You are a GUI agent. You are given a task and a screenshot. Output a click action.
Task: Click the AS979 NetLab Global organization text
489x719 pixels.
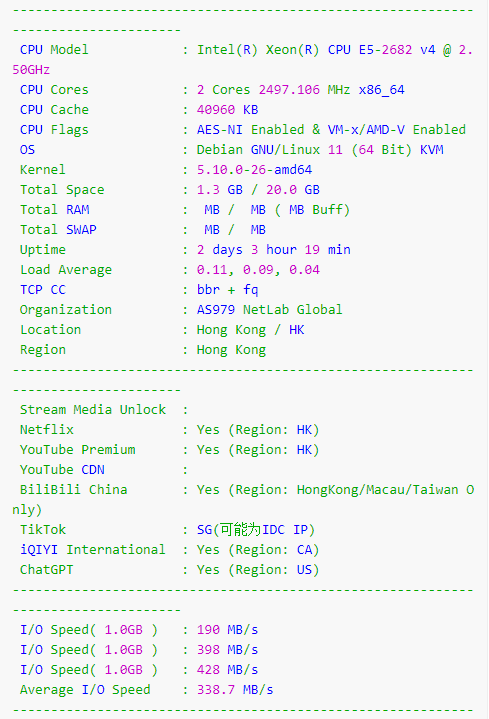click(x=270, y=310)
